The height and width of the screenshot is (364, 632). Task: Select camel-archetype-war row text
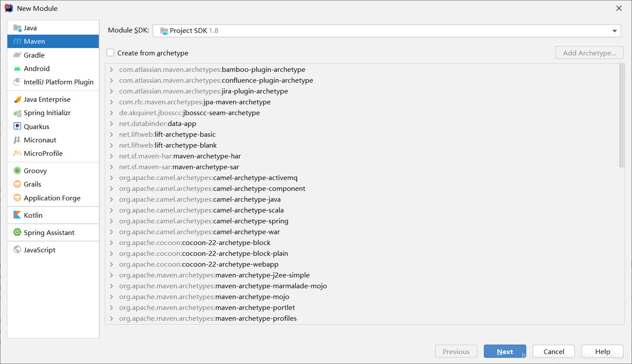(x=199, y=232)
